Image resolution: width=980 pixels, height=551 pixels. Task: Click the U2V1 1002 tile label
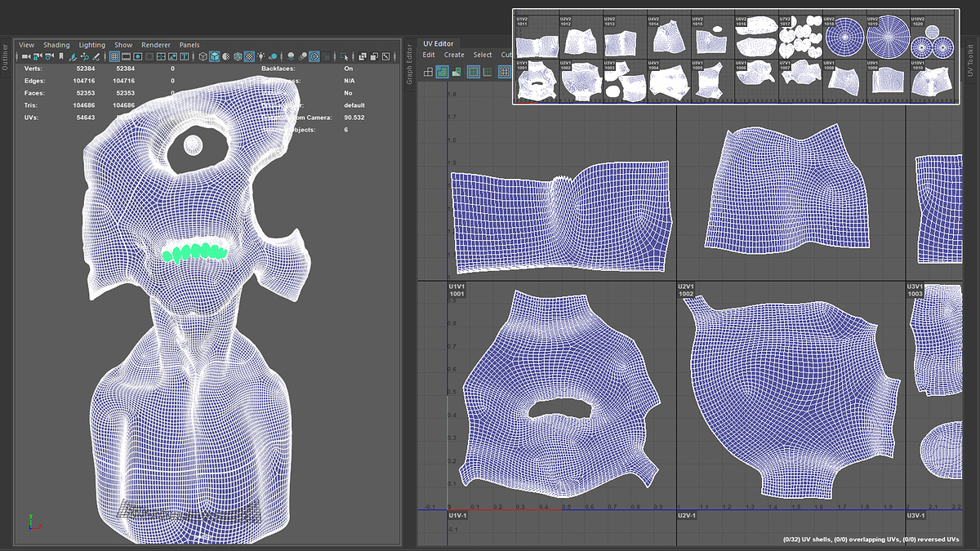pos(685,291)
